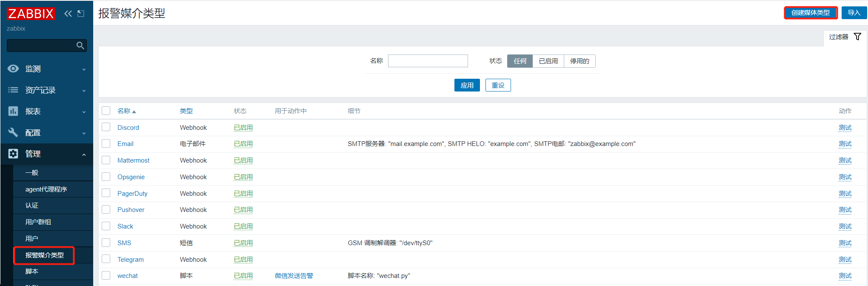Check the wechat row checkbox
Screen dimensions: 868x286
(106, 275)
